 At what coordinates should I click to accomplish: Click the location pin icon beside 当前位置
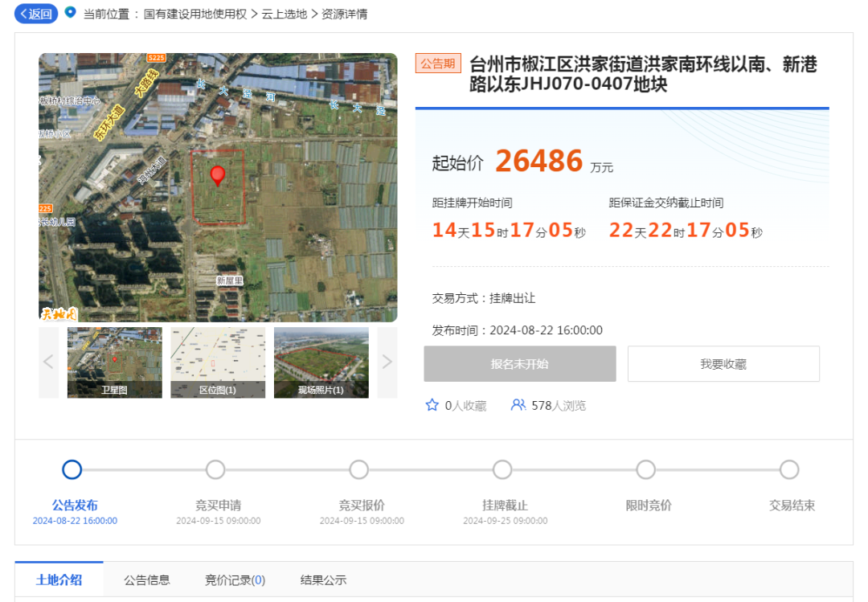[70, 12]
